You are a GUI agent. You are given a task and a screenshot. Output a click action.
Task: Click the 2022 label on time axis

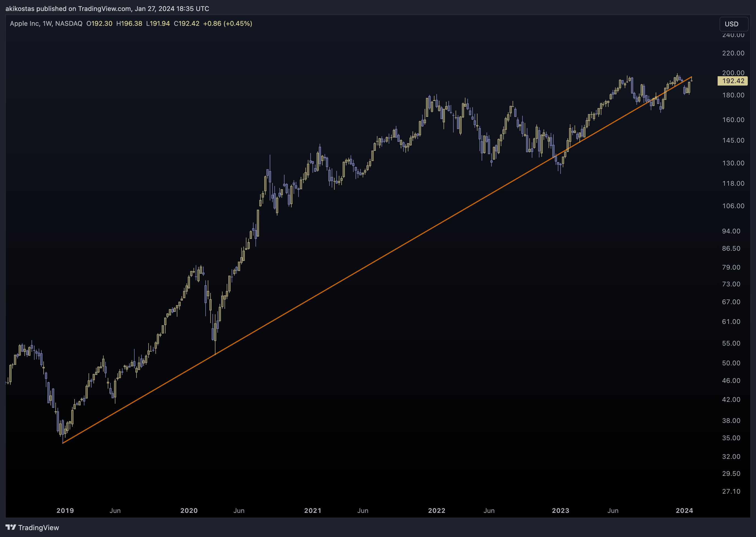(437, 511)
